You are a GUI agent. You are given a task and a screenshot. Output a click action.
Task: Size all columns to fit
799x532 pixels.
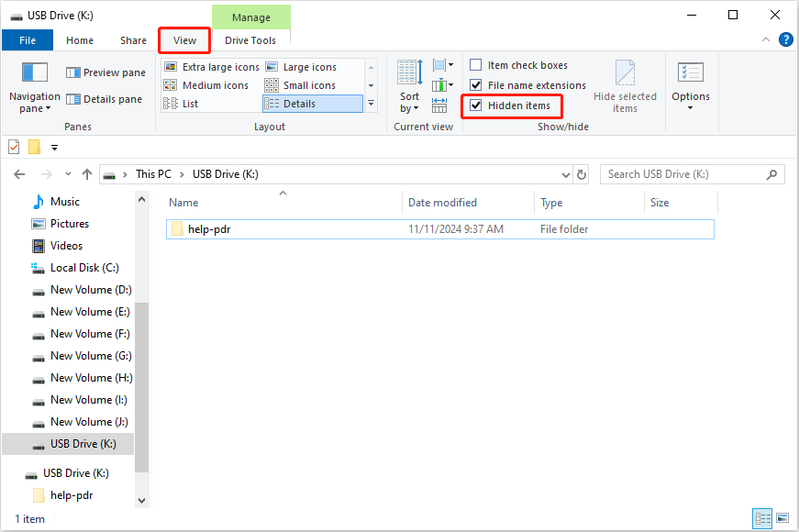[x=439, y=105]
